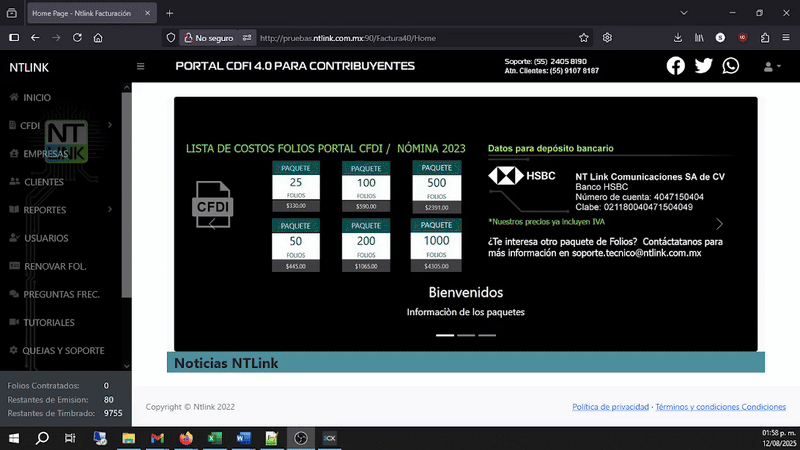
Task: Open RENOVAR FOL. in sidebar
Action: (x=48, y=266)
